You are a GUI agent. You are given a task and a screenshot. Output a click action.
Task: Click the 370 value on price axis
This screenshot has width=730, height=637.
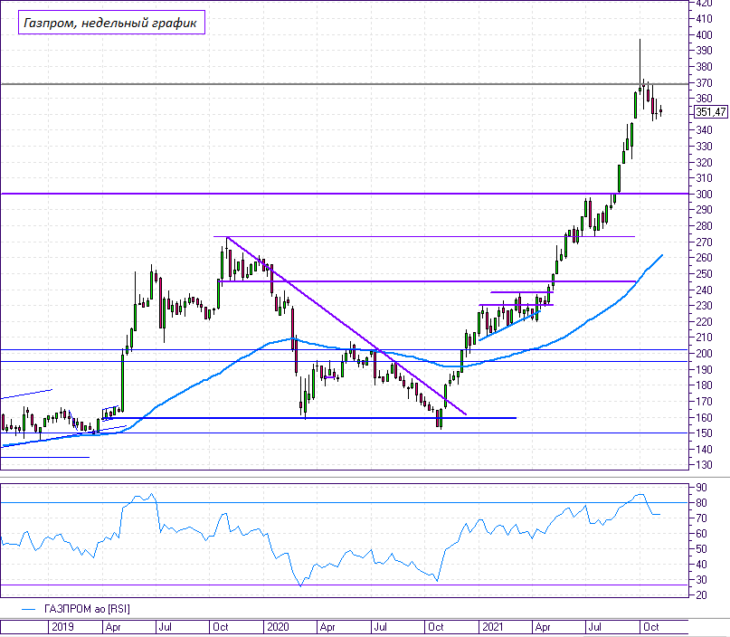click(x=704, y=83)
